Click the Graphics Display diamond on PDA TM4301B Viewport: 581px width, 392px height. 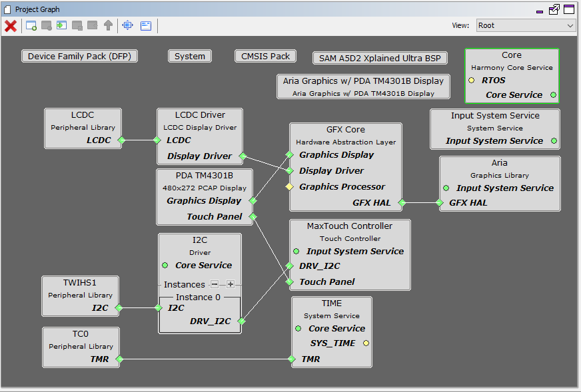coord(253,200)
